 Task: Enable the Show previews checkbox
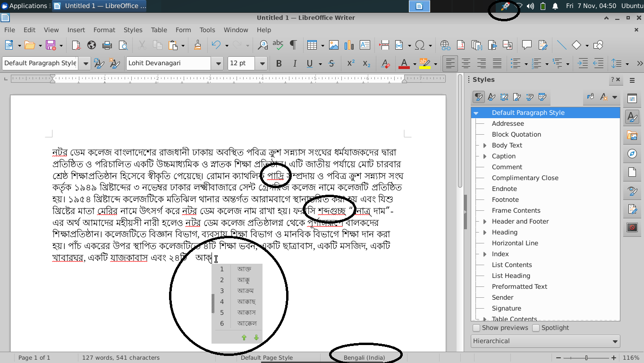pos(476,328)
